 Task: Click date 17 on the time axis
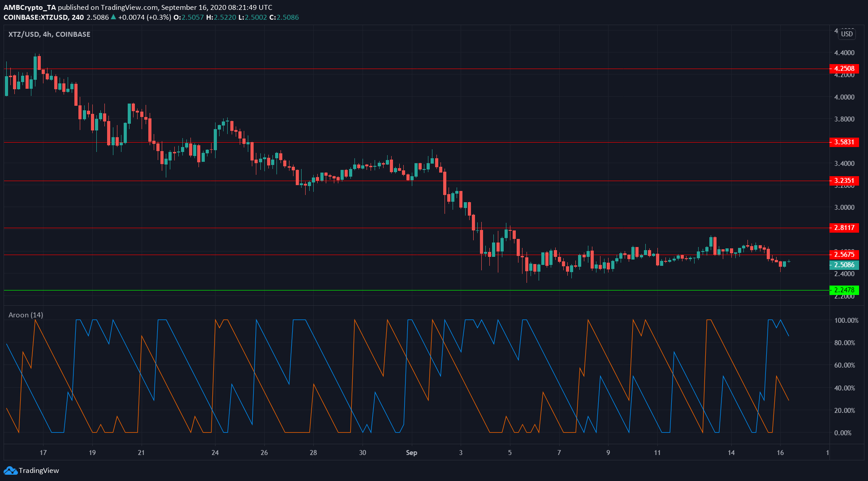[x=43, y=452]
